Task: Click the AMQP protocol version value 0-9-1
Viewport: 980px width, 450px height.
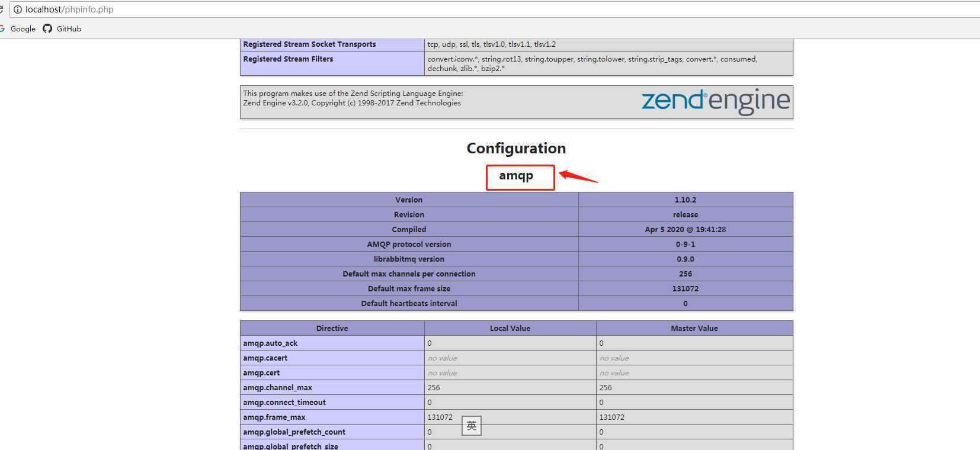Action: click(x=686, y=244)
